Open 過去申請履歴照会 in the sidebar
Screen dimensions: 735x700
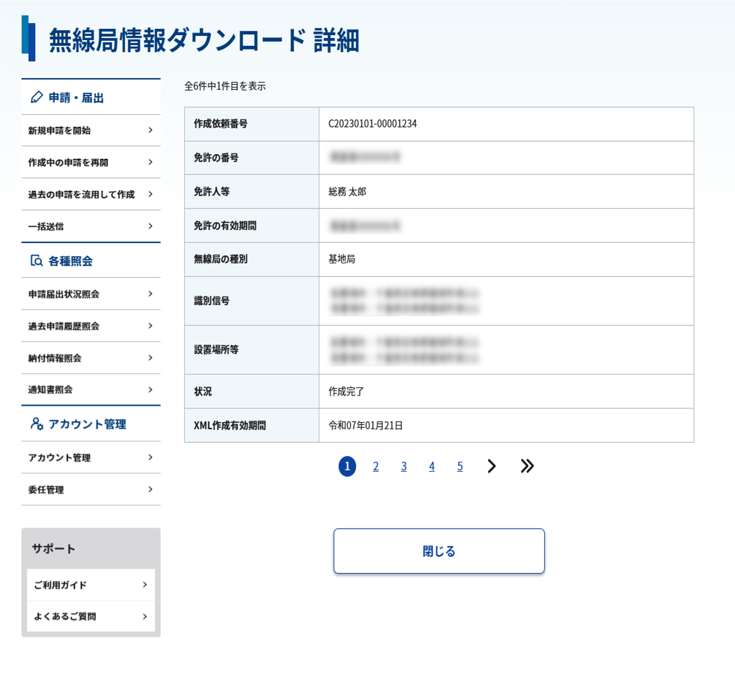pyautogui.click(x=91, y=326)
